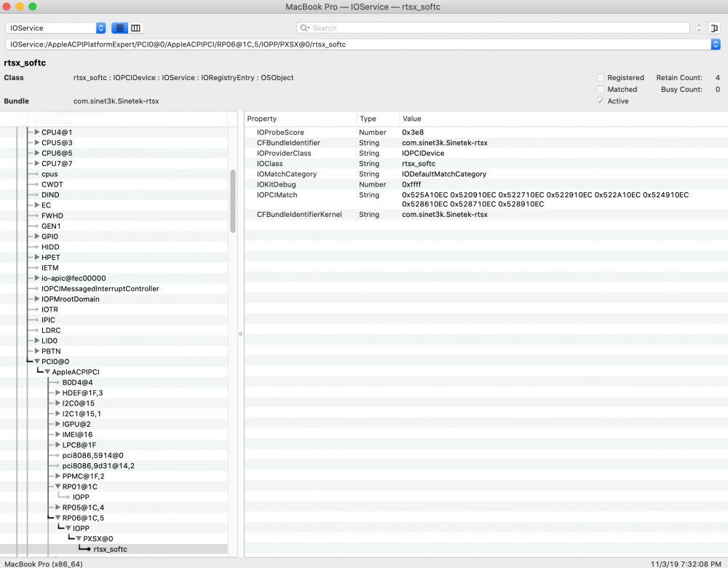Select the CFBundleIdentifierKernel property row
728x568 pixels.
(x=486, y=215)
